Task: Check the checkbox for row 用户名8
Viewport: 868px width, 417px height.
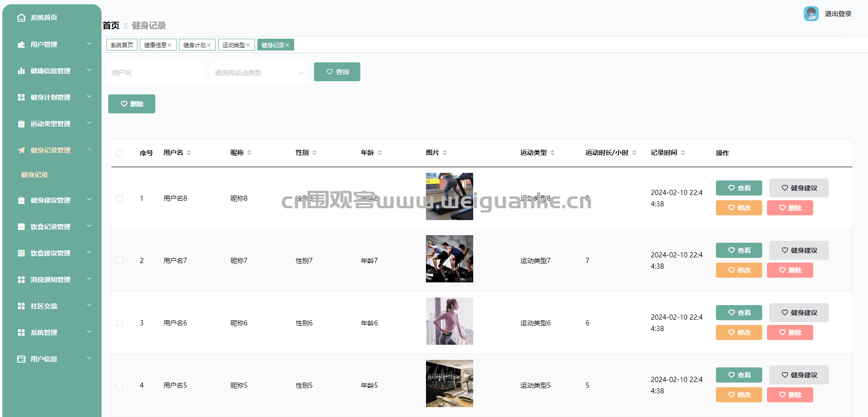Action: click(119, 198)
